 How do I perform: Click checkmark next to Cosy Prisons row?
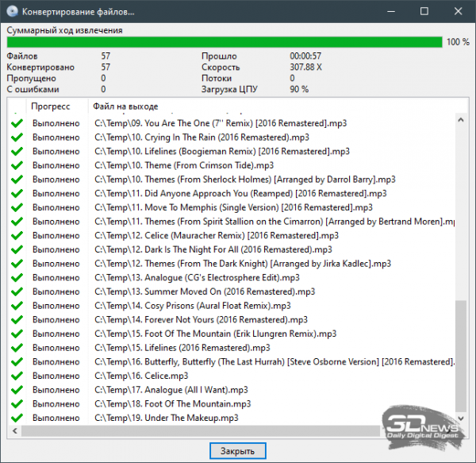click(15, 306)
